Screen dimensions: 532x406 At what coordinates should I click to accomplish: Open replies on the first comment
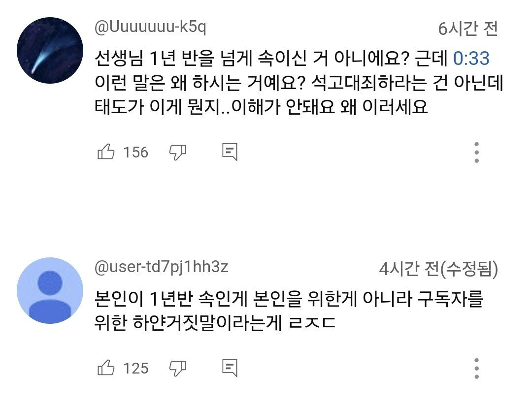pos(230,152)
